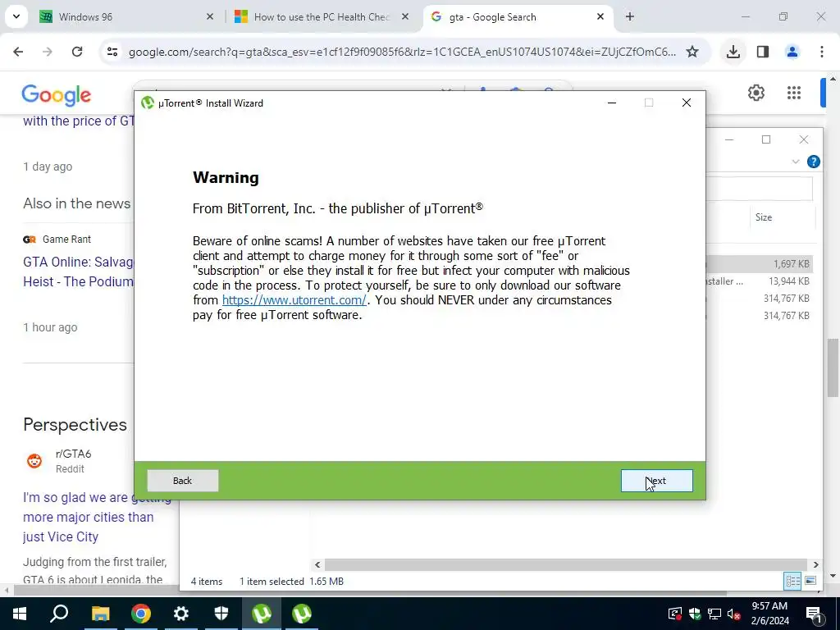Viewport: 840px width, 630px height.
Task: Click the second µTorrent taskbar icon
Action: (x=302, y=614)
